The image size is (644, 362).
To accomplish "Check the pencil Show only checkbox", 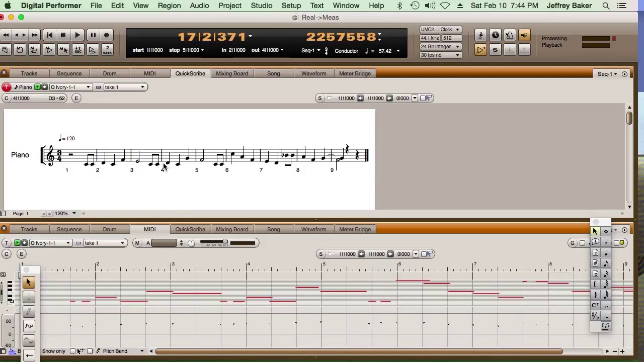I will [90, 351].
